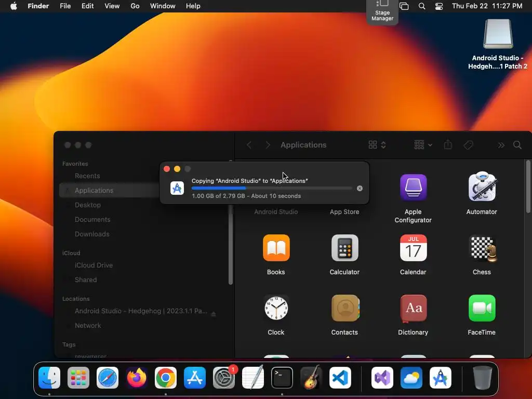Open the Calculator app icon

point(345,248)
